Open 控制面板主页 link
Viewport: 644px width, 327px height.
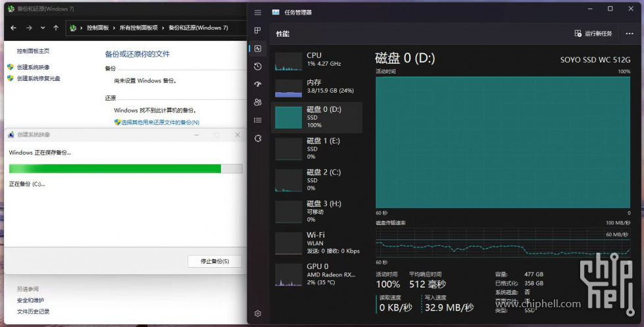[34, 51]
